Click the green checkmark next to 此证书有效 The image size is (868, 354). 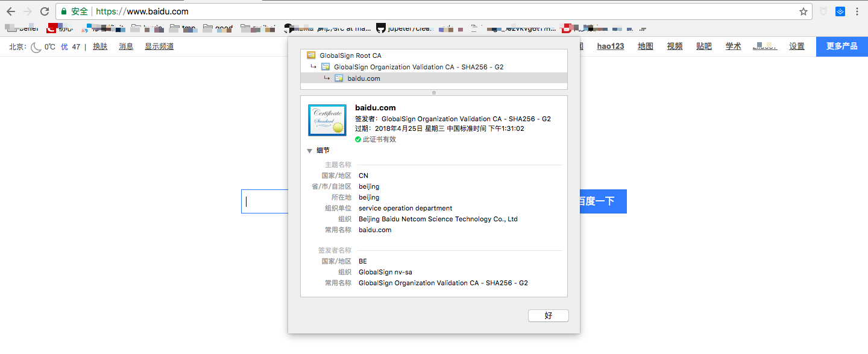(358, 139)
